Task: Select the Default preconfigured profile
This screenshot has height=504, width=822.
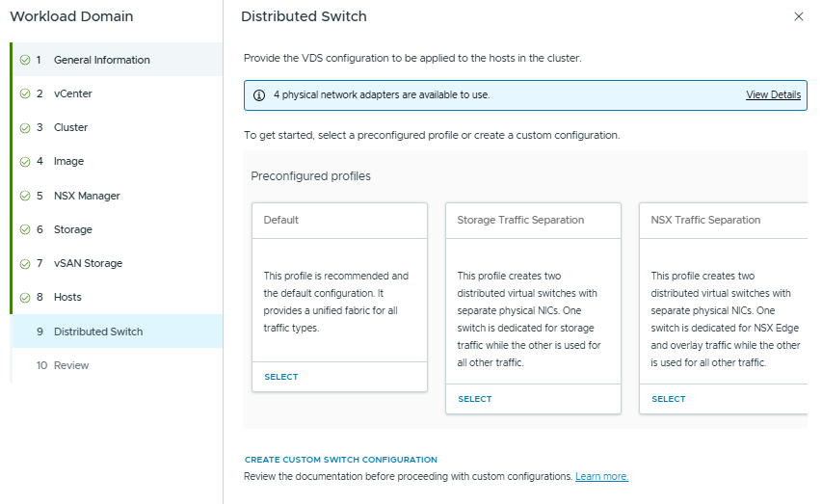Action: pyautogui.click(x=280, y=377)
